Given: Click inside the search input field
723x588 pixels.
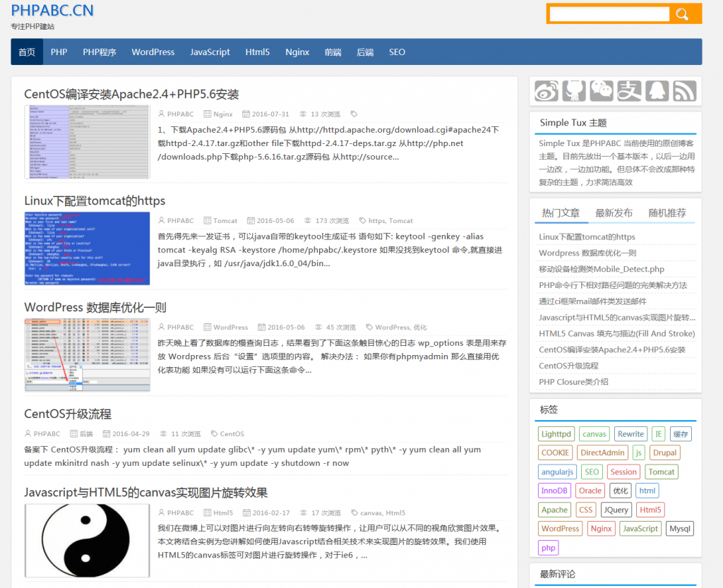Looking at the screenshot, I should 607,13.
